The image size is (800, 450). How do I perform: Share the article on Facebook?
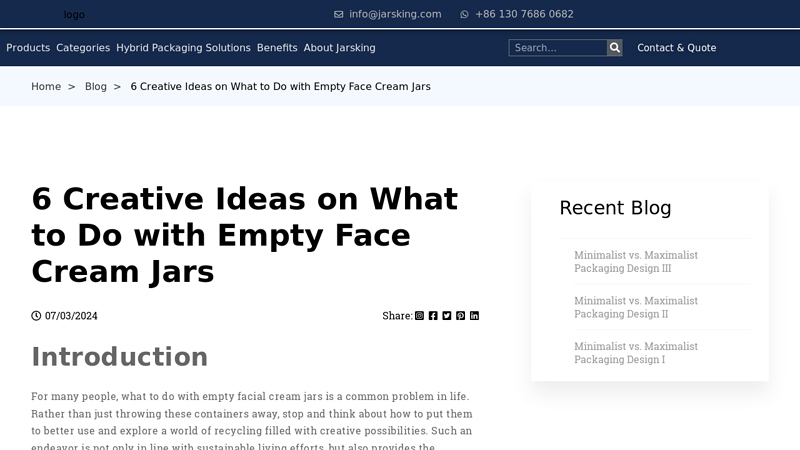(433, 316)
